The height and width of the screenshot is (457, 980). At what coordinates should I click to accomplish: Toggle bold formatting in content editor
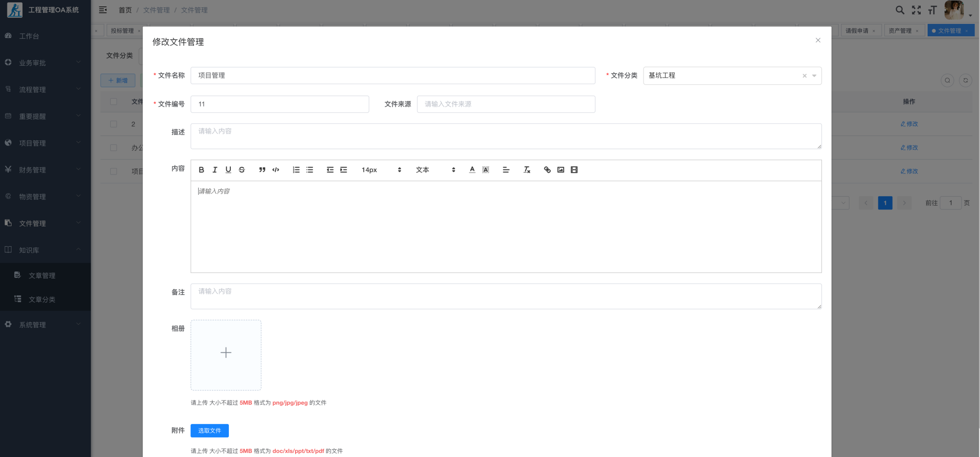(x=201, y=170)
